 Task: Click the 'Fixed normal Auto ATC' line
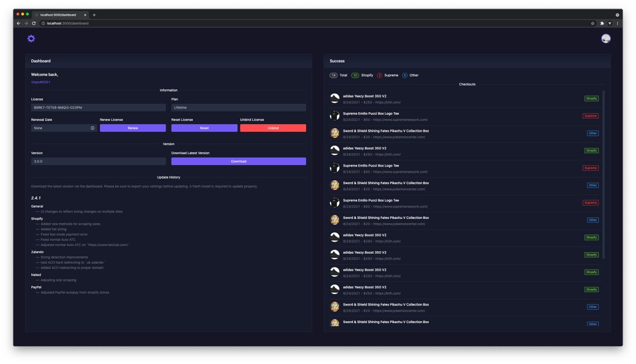[58, 239]
